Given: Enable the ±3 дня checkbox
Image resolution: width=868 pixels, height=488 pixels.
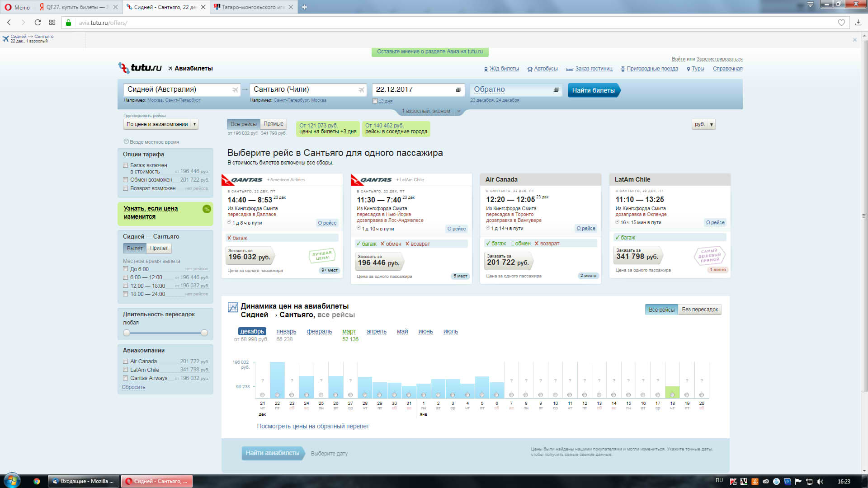Looking at the screenshot, I should click(x=375, y=101).
